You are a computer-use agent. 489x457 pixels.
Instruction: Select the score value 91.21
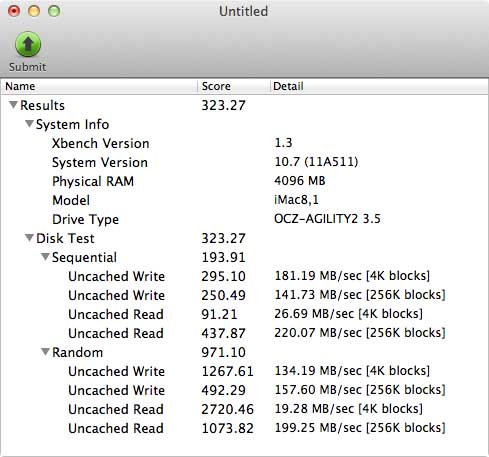(219, 314)
